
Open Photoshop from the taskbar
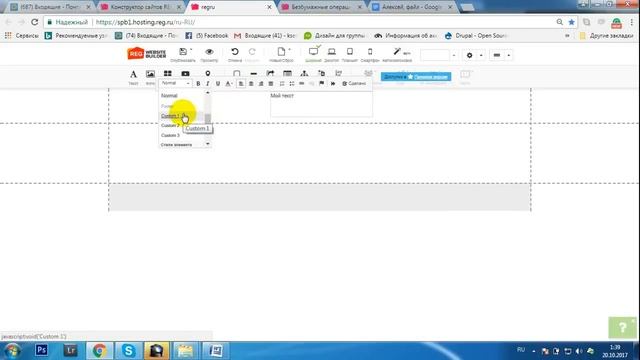tap(41, 350)
